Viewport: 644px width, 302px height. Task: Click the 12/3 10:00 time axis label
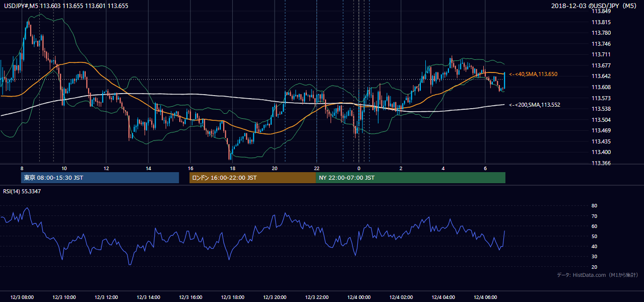64,297
